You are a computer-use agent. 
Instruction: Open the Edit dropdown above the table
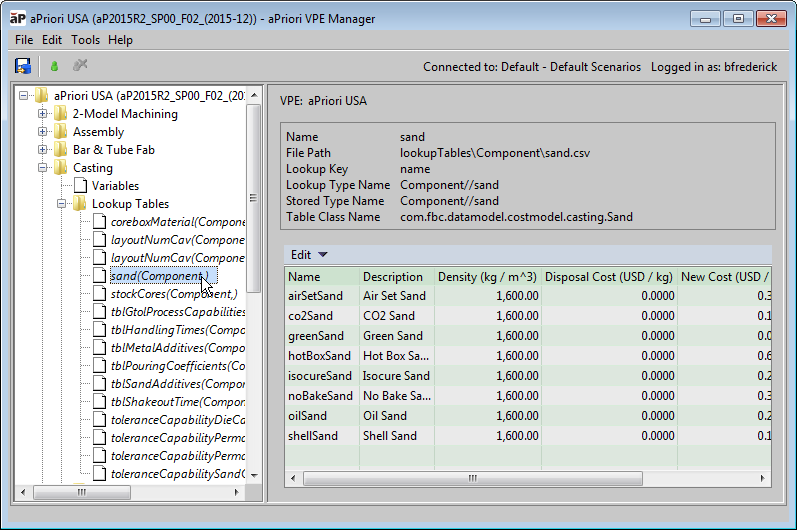point(309,255)
